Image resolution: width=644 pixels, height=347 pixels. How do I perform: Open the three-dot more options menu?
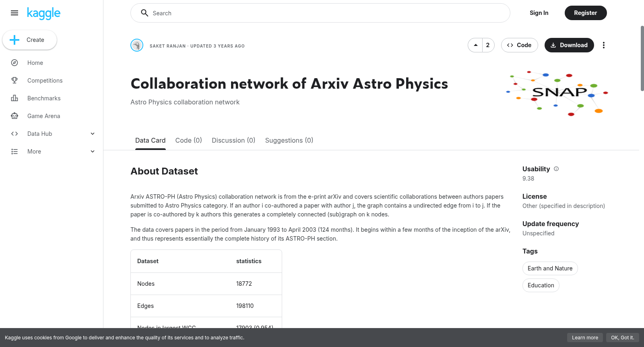[x=603, y=45]
